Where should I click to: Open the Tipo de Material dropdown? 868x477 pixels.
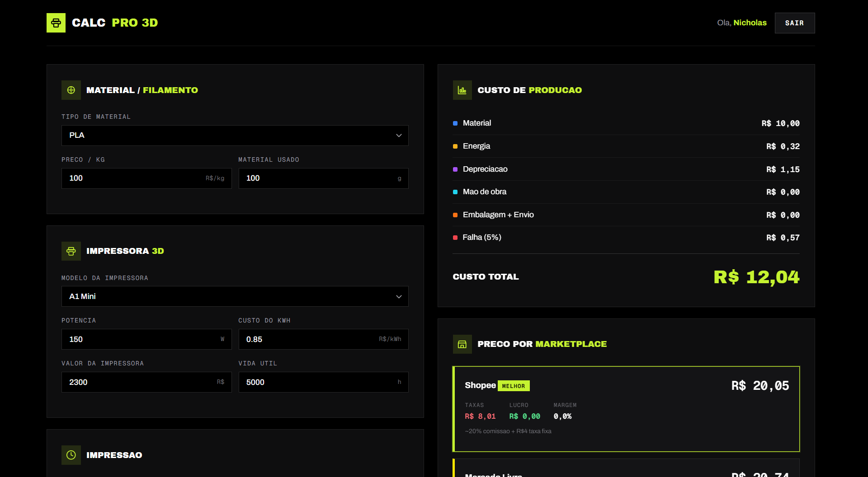pyautogui.click(x=235, y=136)
